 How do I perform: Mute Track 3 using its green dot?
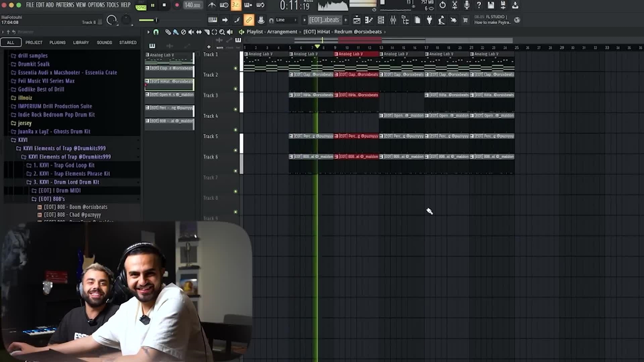click(235, 110)
